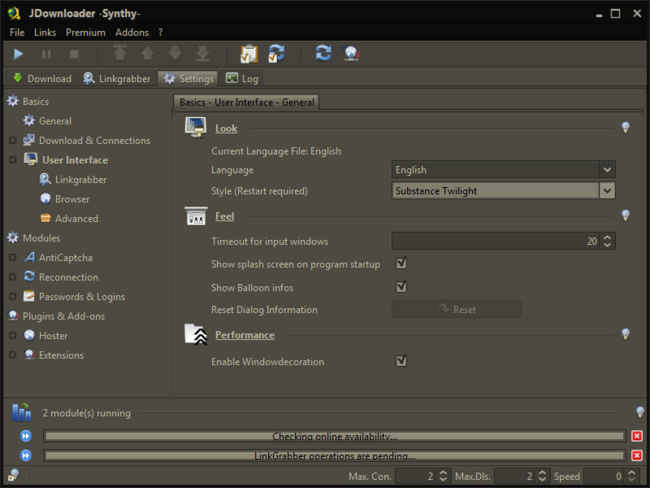Toggle Enable Windowdecoration checkbox
The image size is (650, 488).
401,361
